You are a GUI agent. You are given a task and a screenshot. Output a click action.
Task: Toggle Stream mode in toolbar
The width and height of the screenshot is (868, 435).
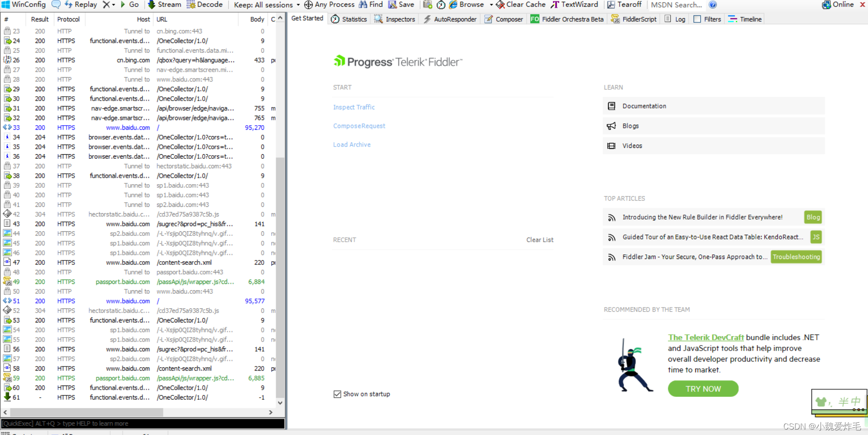point(165,5)
